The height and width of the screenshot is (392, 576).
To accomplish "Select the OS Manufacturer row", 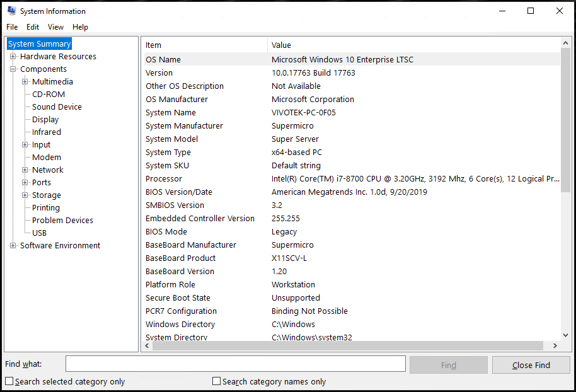I will (x=352, y=99).
